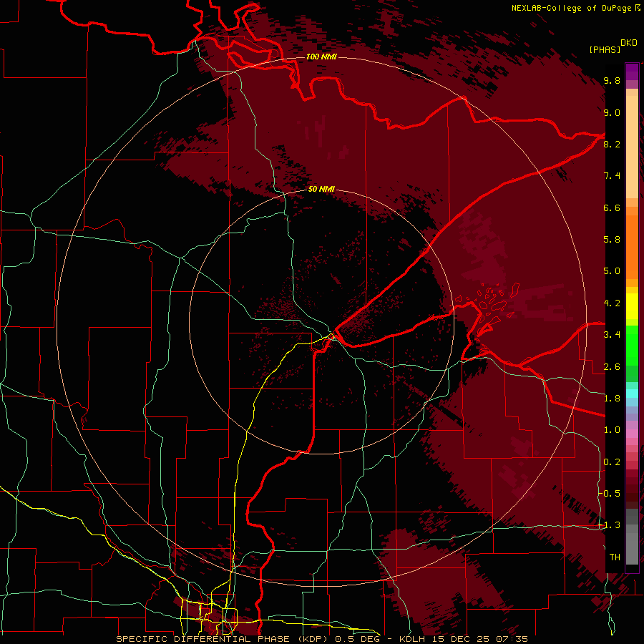Viewport: 644px width, 644px height.
Task: Click the 2.6 legend value
Action: pos(612,367)
